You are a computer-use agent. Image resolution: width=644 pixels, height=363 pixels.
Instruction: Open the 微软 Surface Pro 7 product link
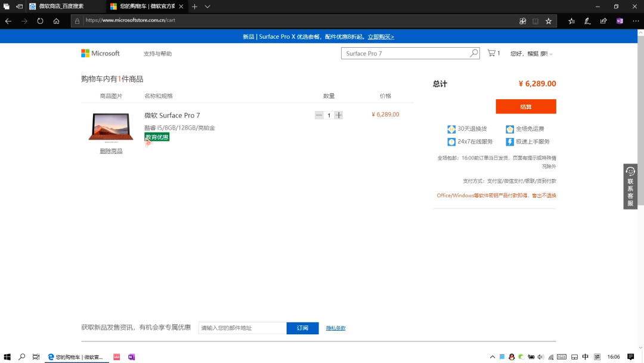(x=172, y=115)
